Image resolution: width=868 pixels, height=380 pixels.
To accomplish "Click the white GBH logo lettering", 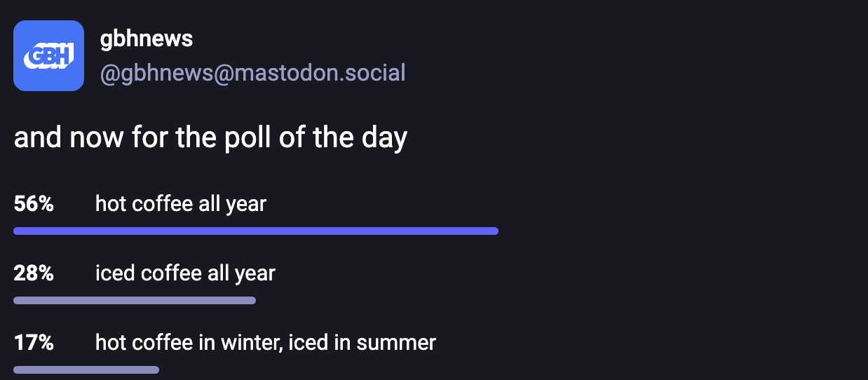I will [49, 56].
